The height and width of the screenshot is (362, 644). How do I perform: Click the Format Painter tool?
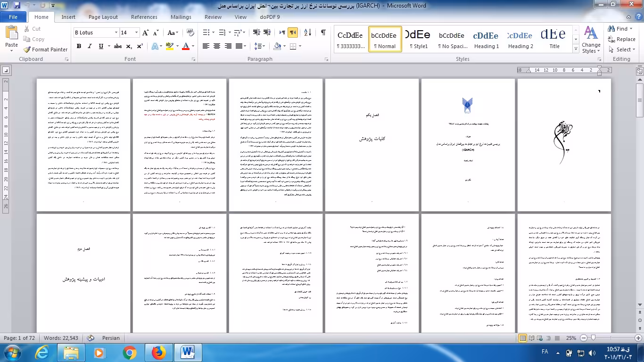coord(46,49)
